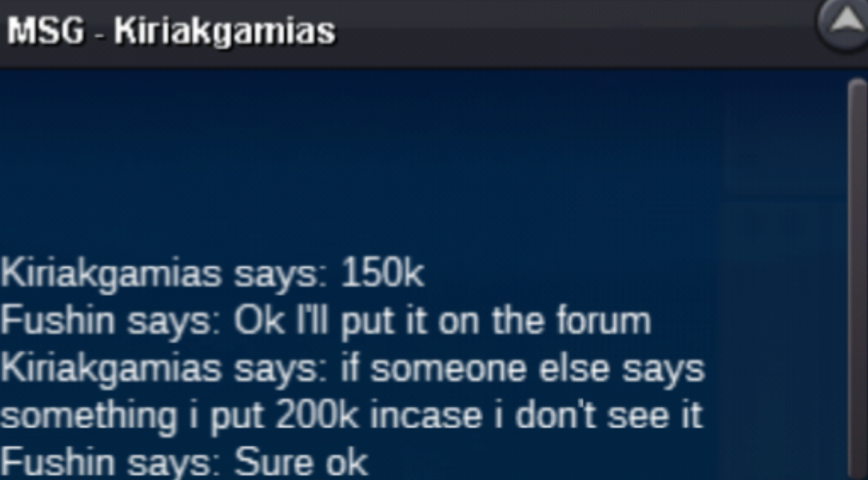Click the "Kiriakgamias" name in the 150k message
This screenshot has height=480, width=868.
(111, 274)
